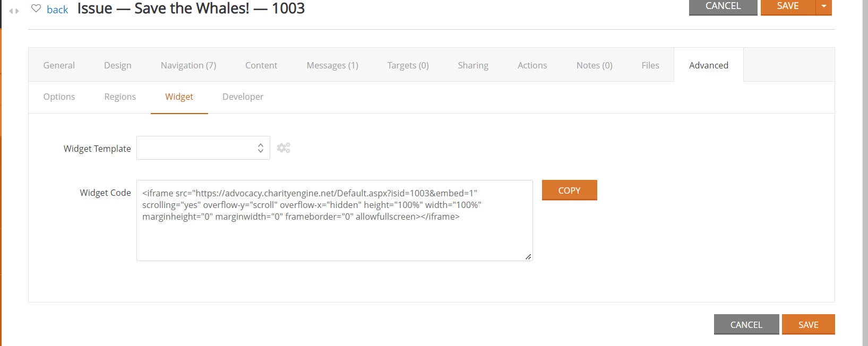The height and width of the screenshot is (346, 868).
Task: Copy the widget code with COPY button
Action: (x=570, y=190)
